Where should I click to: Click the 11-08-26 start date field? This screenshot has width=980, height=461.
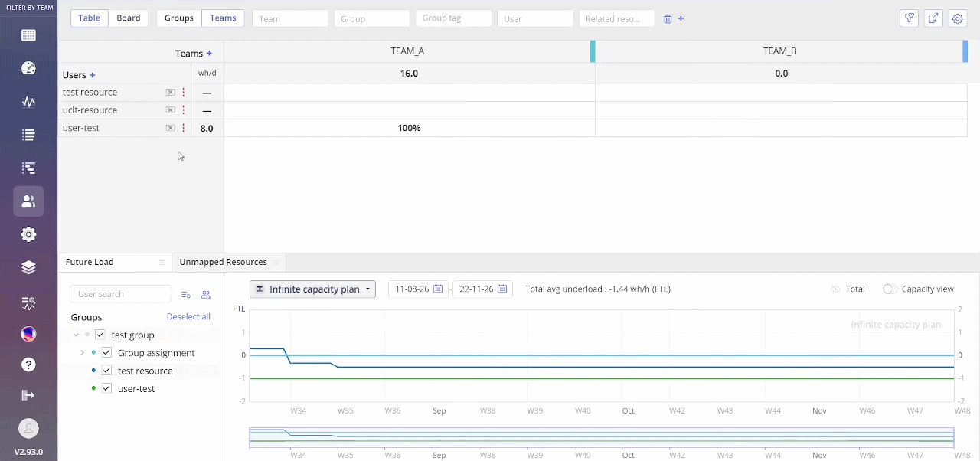coord(417,289)
